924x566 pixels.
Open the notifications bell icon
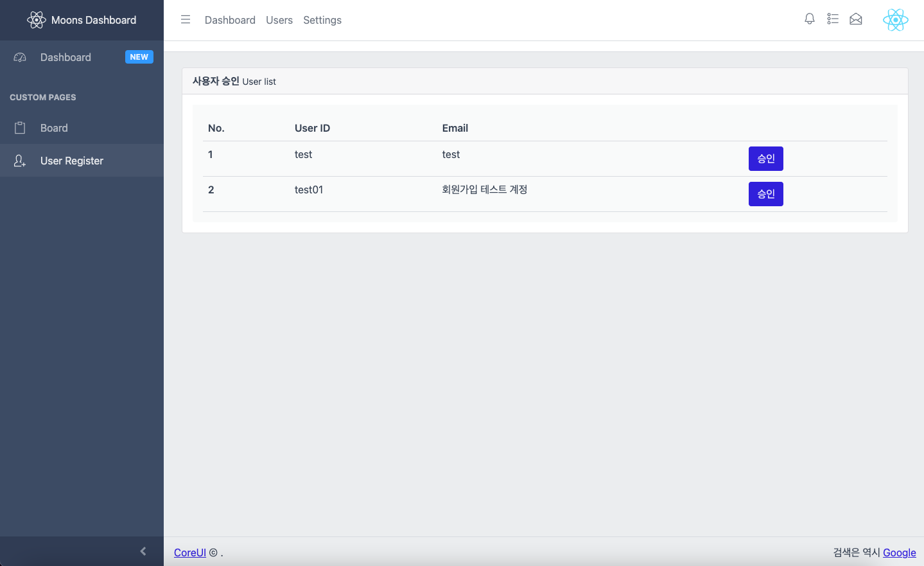tap(810, 19)
